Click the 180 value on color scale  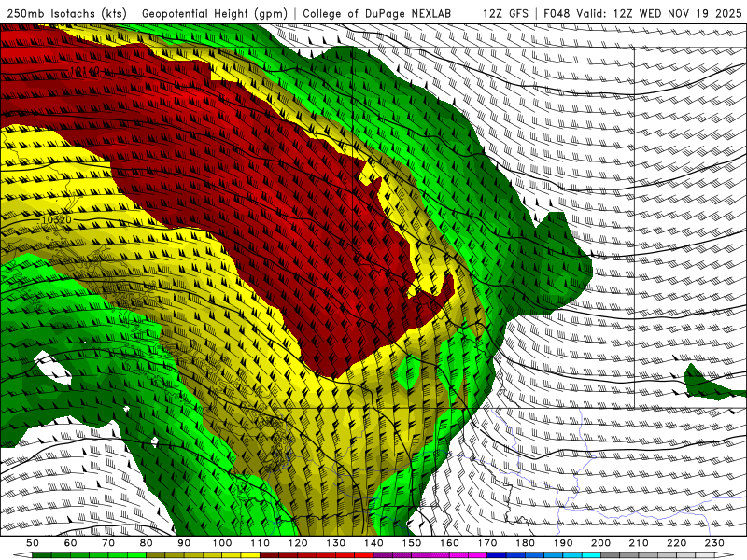pos(525,543)
